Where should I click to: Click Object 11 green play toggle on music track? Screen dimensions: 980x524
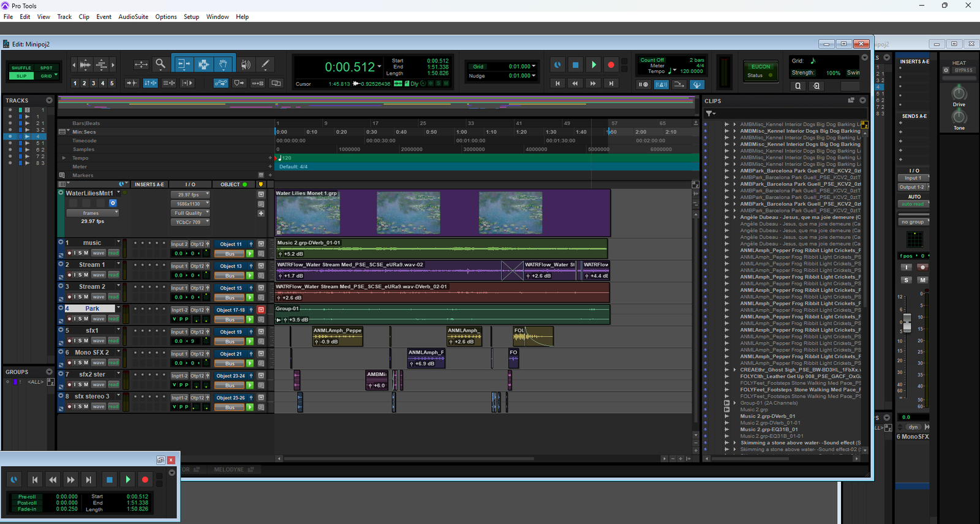coord(250,253)
